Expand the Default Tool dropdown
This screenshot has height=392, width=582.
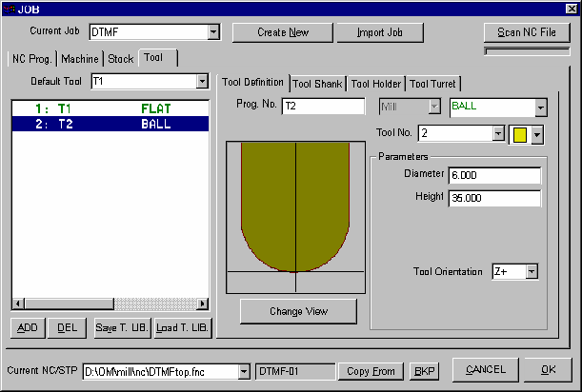201,83
